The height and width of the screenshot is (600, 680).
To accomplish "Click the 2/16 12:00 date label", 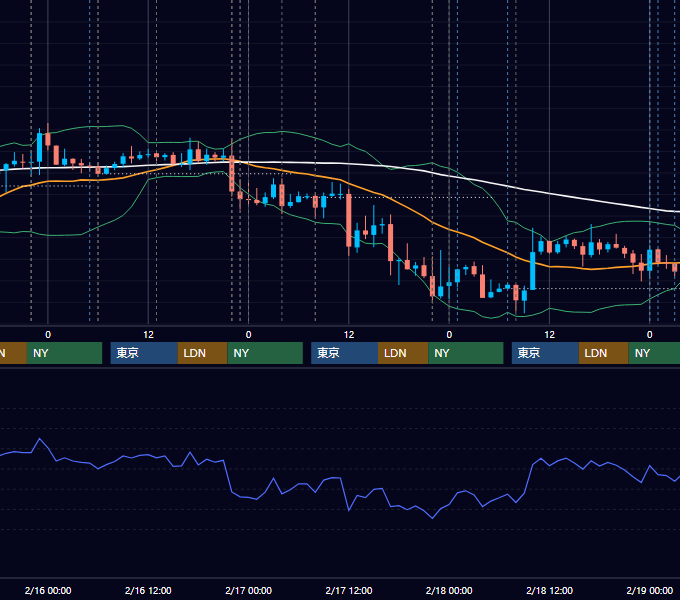I will point(148,590).
